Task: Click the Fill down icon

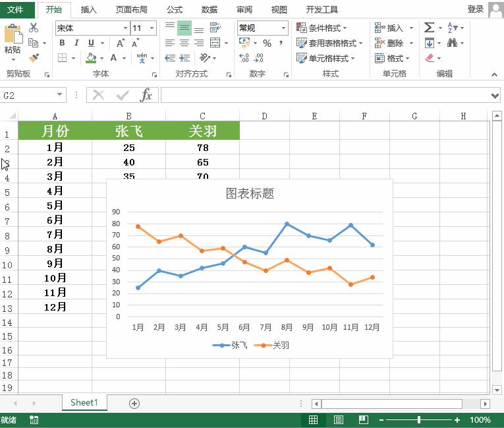Action: (x=430, y=43)
